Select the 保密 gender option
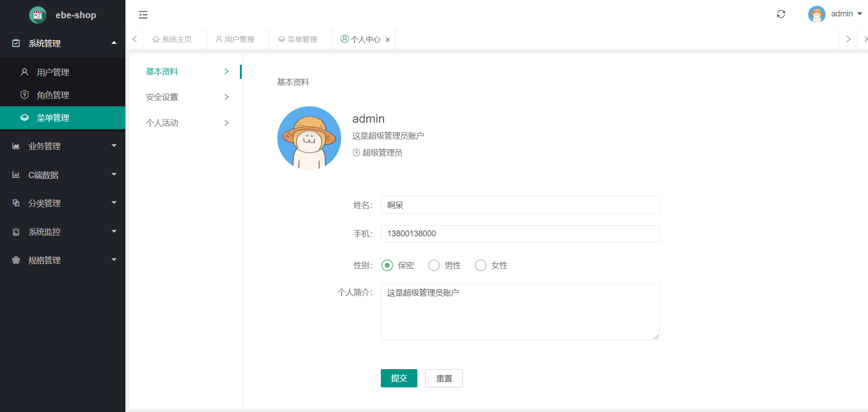 pos(387,265)
